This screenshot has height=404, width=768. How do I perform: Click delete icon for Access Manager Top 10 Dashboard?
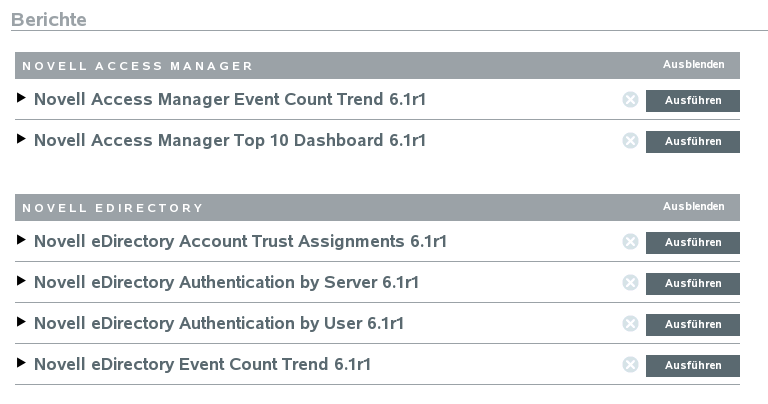point(630,141)
